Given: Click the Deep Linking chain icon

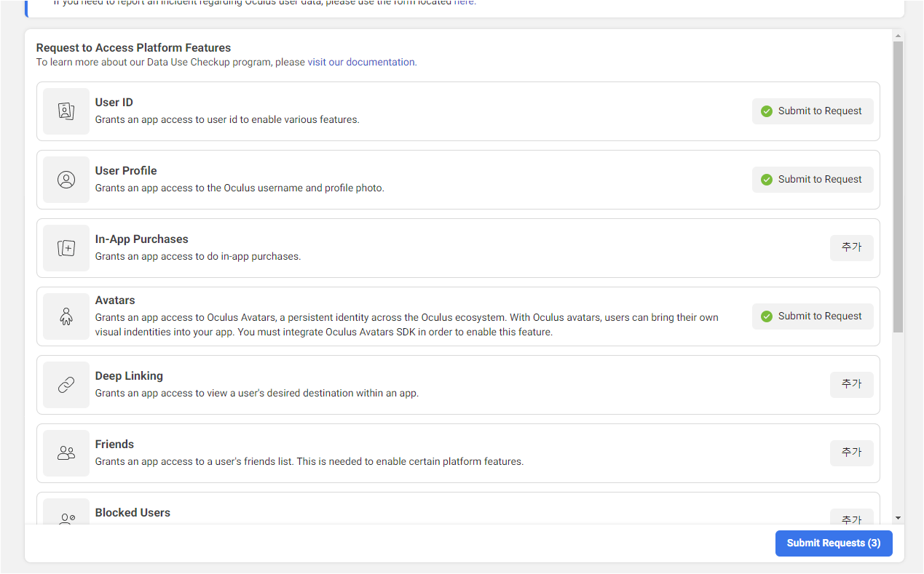Looking at the screenshot, I should [x=66, y=385].
